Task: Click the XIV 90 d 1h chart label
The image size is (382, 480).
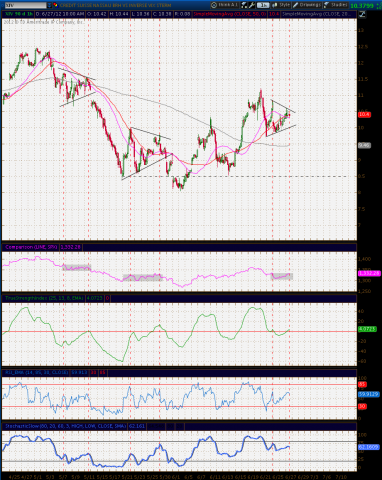Action: click(18, 14)
